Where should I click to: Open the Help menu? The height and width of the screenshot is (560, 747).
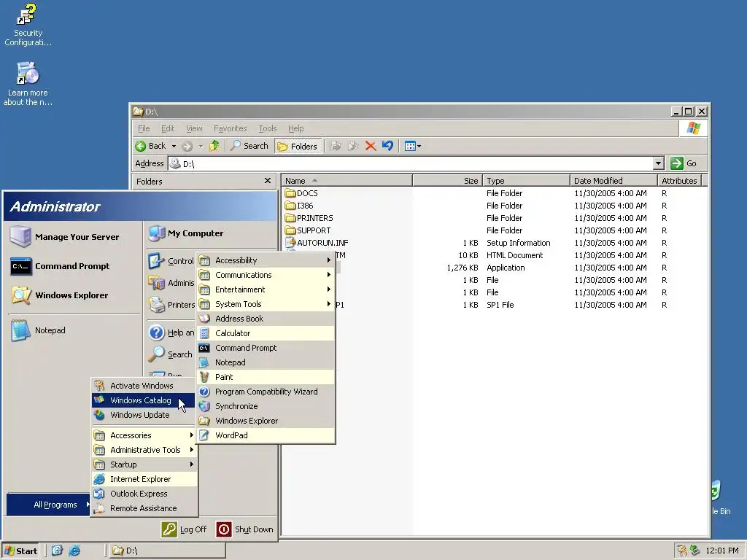[296, 128]
